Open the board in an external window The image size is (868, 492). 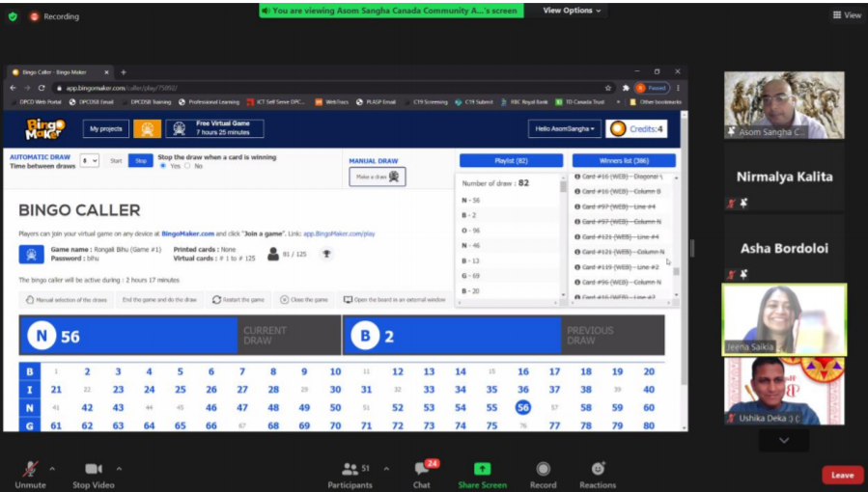394,300
